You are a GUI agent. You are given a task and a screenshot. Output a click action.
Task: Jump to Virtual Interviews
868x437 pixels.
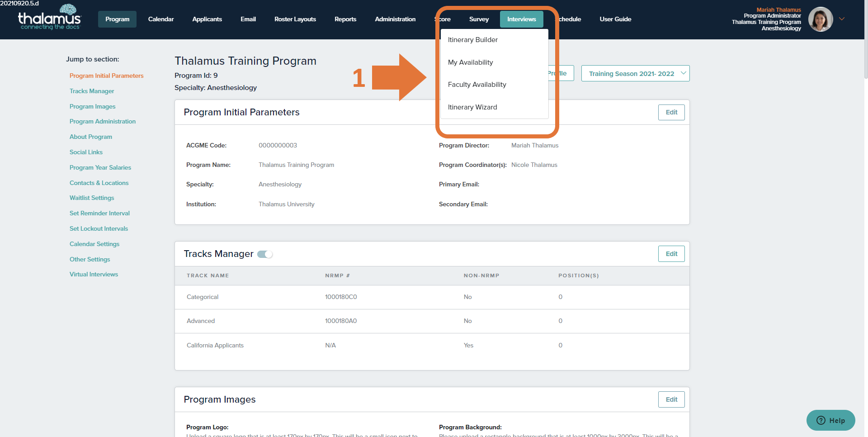point(94,275)
